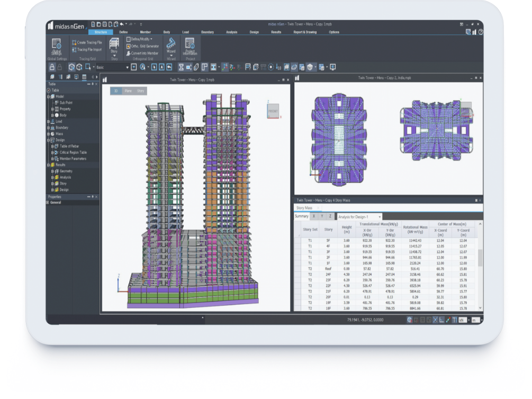Click the Undo arrow

tap(122, 24)
